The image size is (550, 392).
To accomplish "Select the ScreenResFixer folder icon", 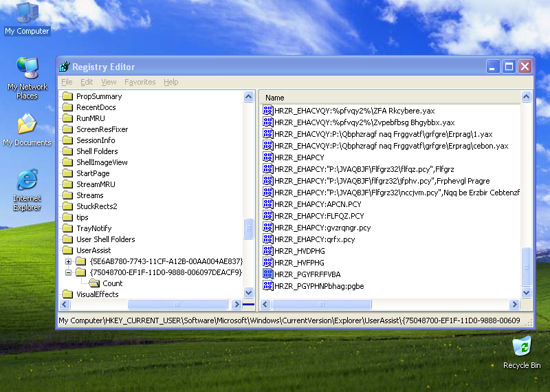I will pos(67,129).
